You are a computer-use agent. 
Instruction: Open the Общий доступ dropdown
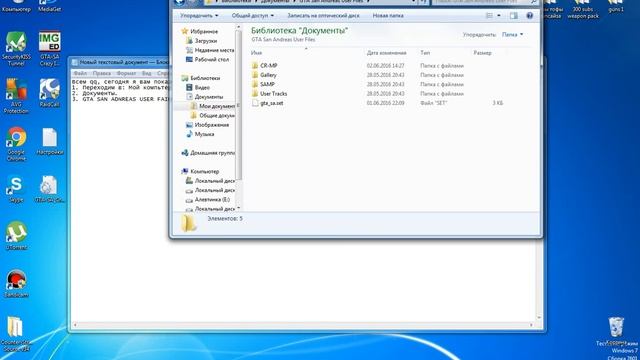tap(253, 16)
